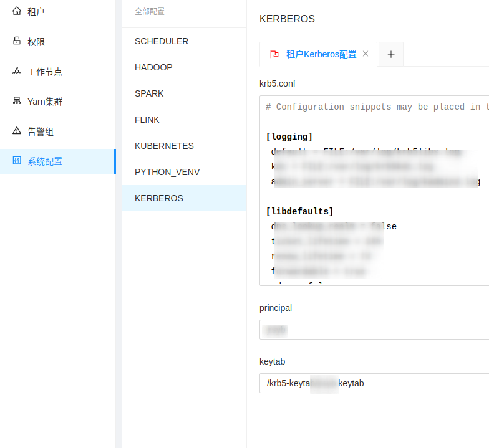Screen dimensions: 489x448
Task: Select the PYTHON_VENV configuration
Action: (185, 172)
